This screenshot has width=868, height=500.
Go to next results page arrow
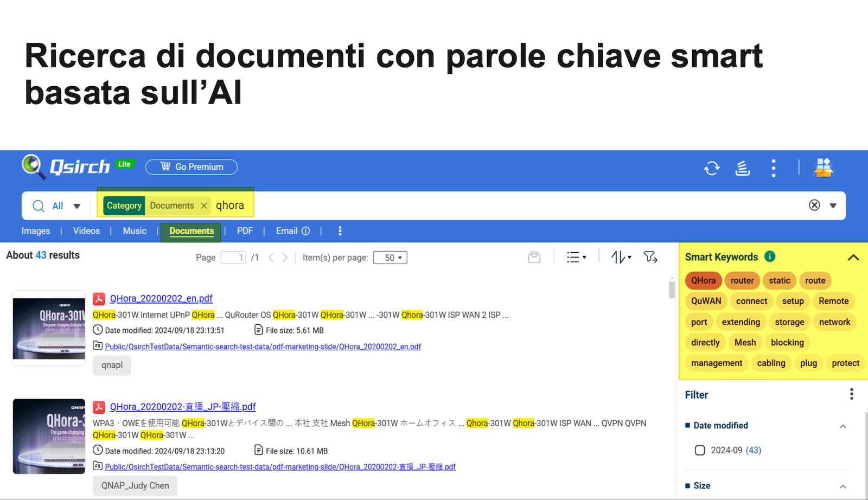point(285,258)
